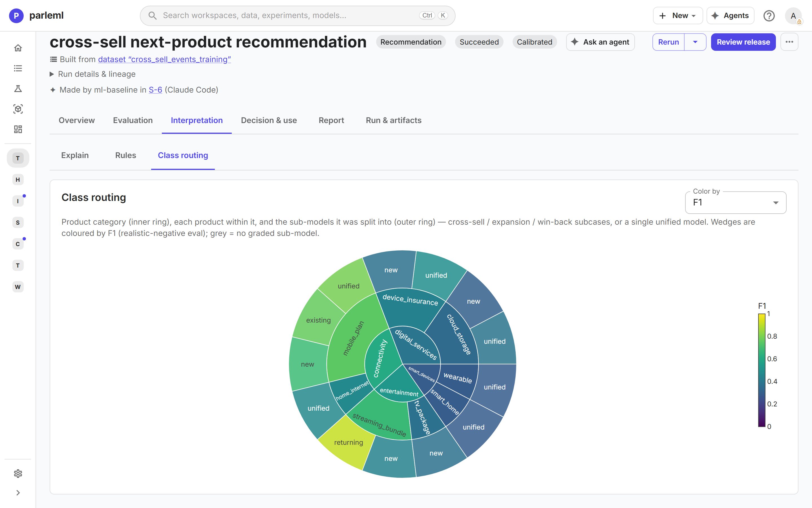The width and height of the screenshot is (812, 508).
Task: Expand the sidebar with chevron arrow
Action: pyautogui.click(x=18, y=492)
